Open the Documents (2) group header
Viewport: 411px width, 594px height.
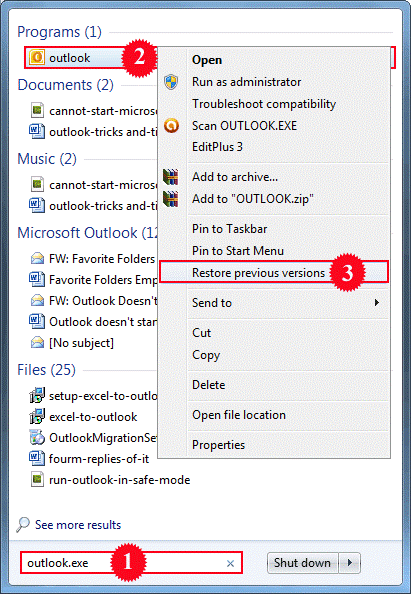(66, 85)
